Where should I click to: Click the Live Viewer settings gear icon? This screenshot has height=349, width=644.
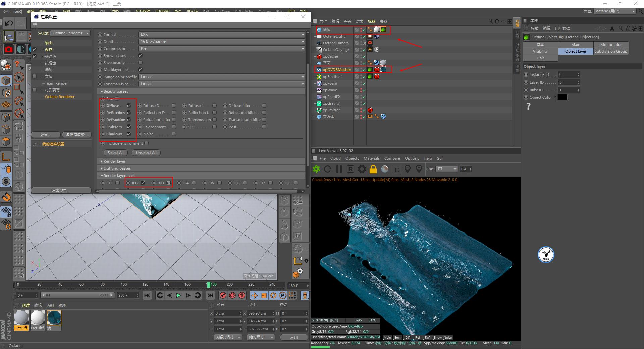(362, 169)
